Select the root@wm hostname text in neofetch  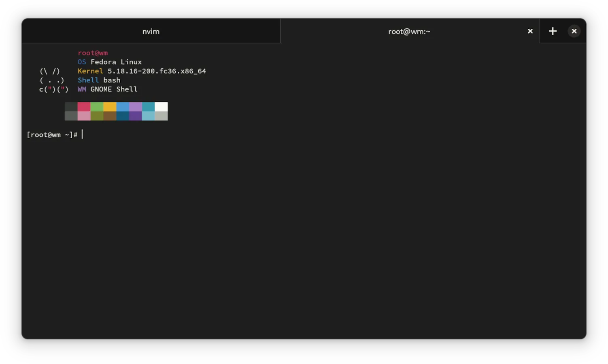93,53
